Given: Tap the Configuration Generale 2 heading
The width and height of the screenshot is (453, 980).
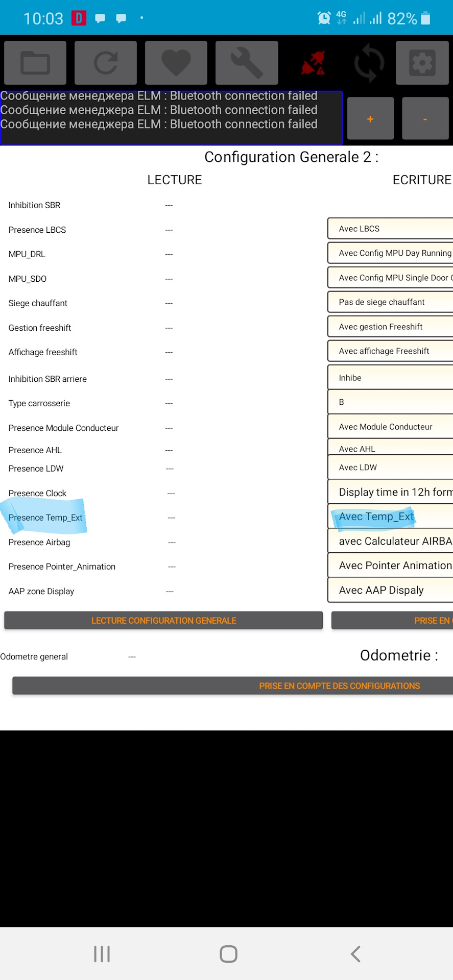Looking at the screenshot, I should click(x=292, y=157).
